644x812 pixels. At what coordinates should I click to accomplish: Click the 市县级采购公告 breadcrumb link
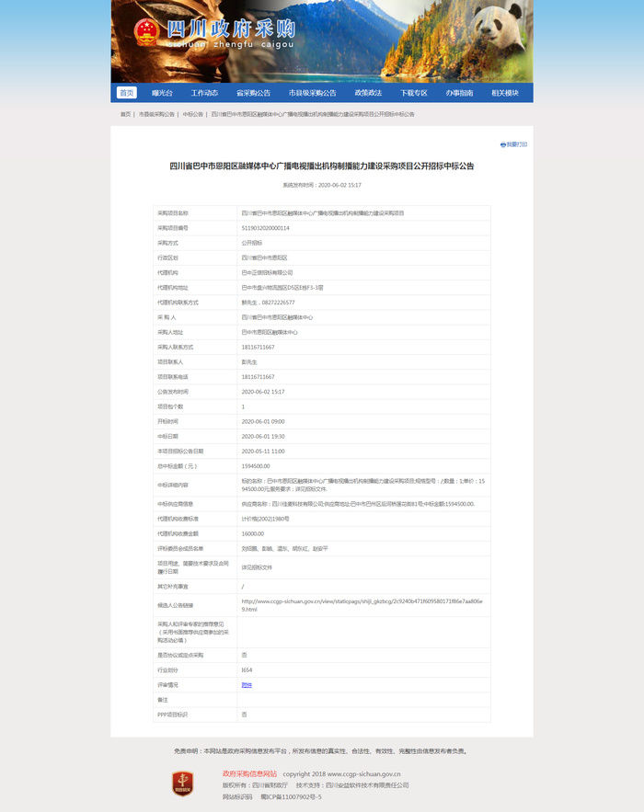pyautogui.click(x=156, y=114)
